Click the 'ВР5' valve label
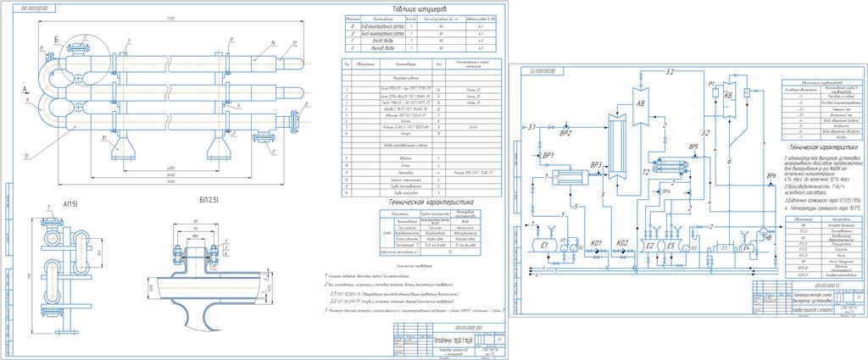Screen dimensions: 868x360 pyautogui.click(x=694, y=147)
